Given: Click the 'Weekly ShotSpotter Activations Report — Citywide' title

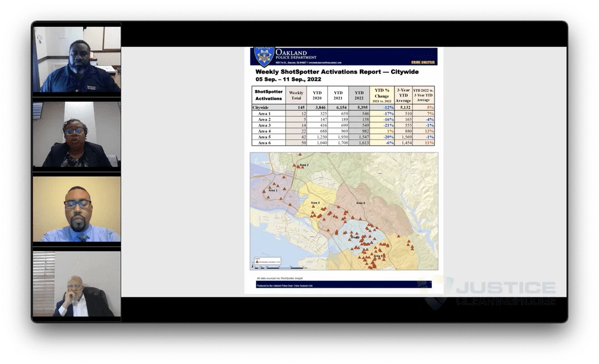Looking at the screenshot, I should click(x=337, y=71).
